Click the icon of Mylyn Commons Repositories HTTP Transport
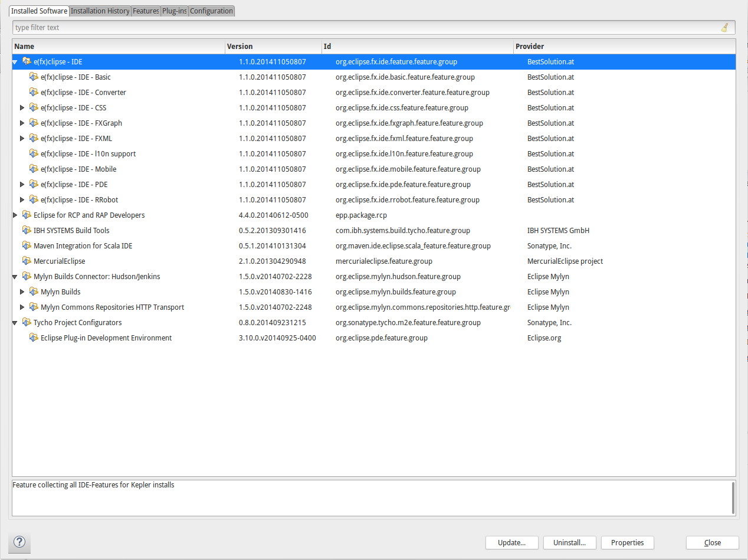 click(34, 307)
